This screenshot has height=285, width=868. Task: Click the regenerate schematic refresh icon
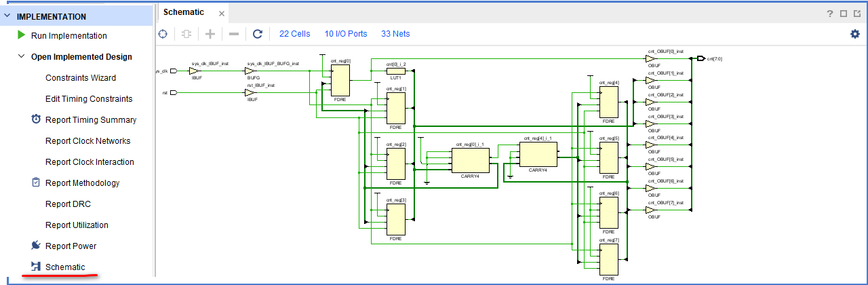click(257, 34)
